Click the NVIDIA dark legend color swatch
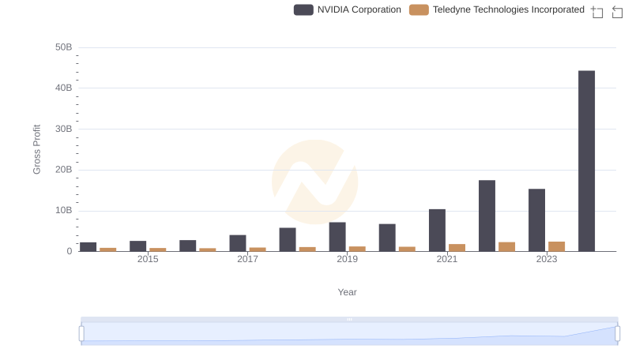The width and height of the screenshot is (632, 364). point(303,9)
